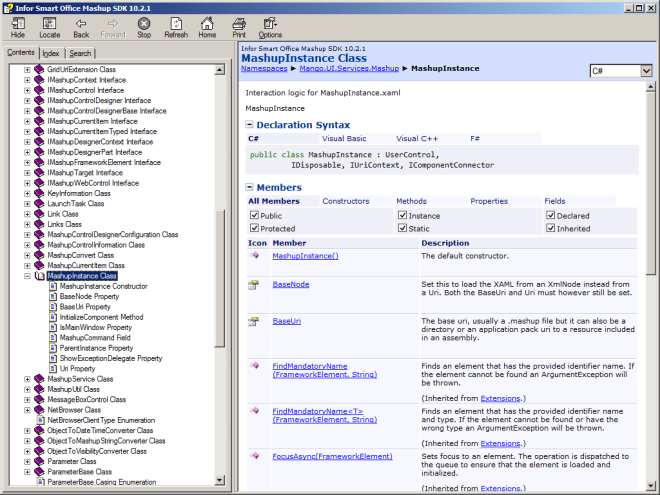Switch to the Index tab
This screenshot has height=495, width=660.
[50, 53]
